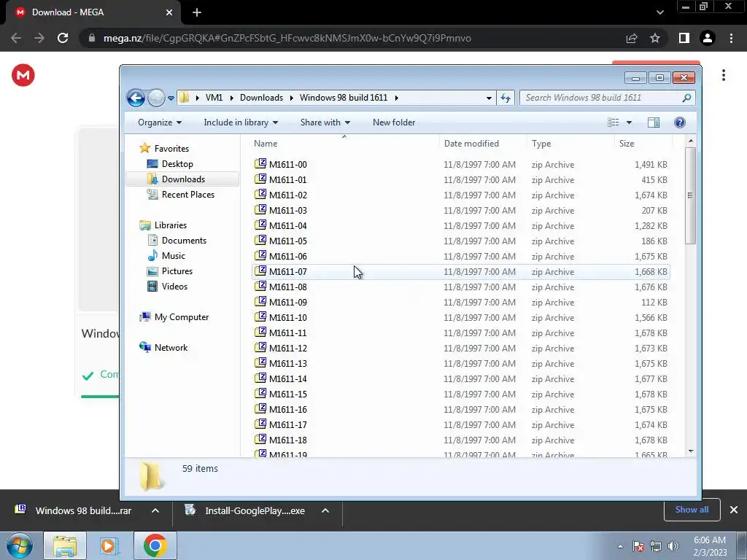Select the M1611-04 zip archive icon
Viewport: 747px width, 560px height.
pyautogui.click(x=260, y=225)
